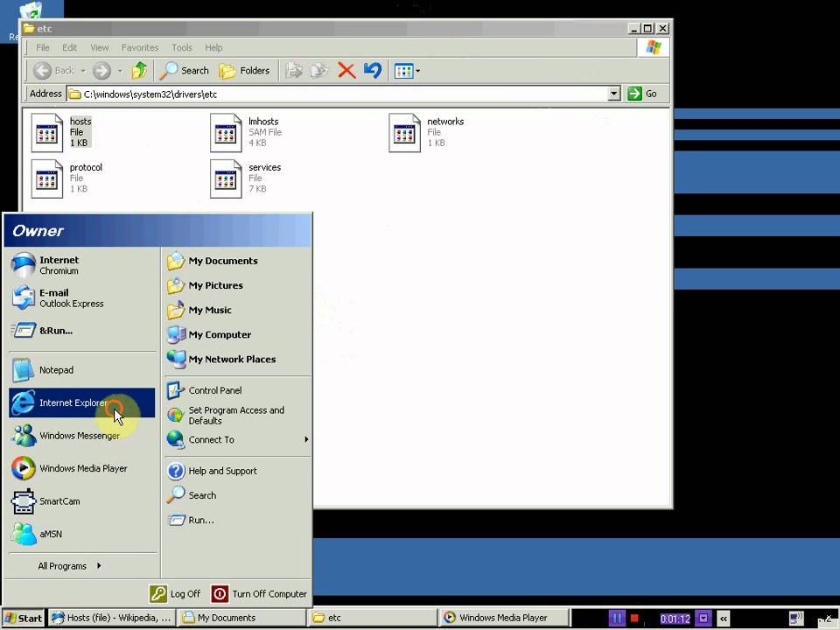This screenshot has height=630, width=840.
Task: Open the Tools menu
Action: click(182, 47)
